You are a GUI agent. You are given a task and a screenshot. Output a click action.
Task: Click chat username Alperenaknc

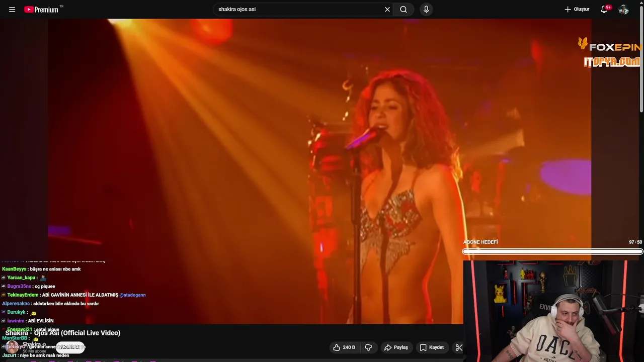click(16, 304)
